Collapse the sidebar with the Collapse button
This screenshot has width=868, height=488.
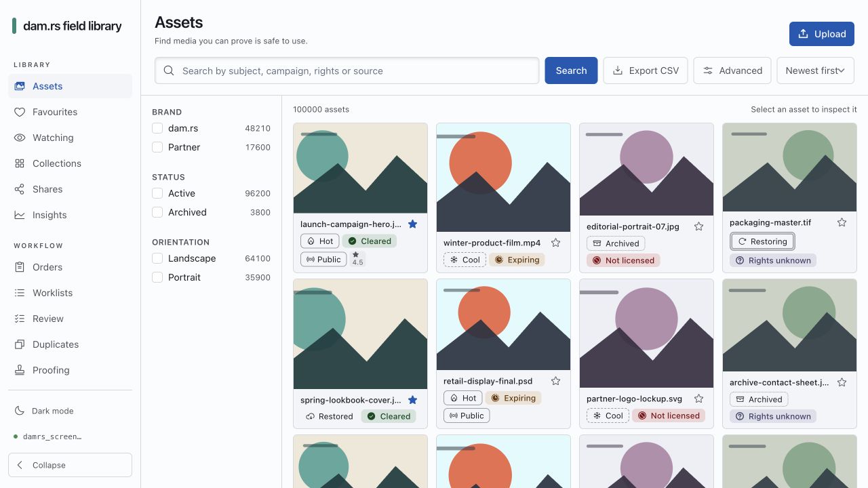click(70, 465)
